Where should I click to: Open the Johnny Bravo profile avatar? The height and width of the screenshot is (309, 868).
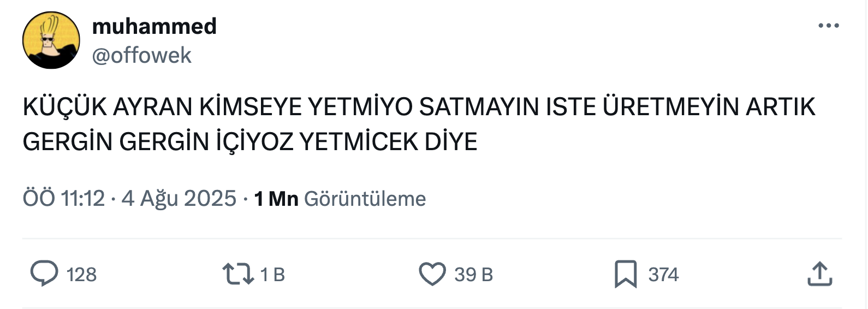click(51, 40)
